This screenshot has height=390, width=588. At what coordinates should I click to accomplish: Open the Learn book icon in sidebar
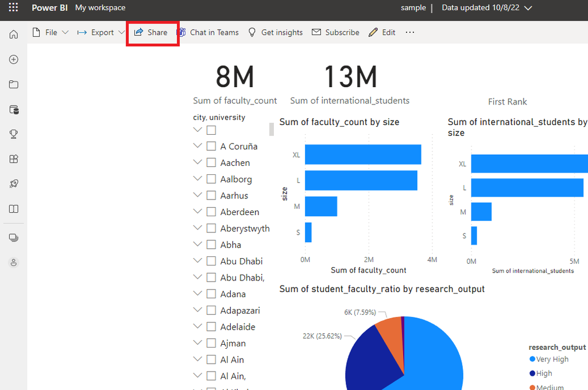[x=14, y=209]
